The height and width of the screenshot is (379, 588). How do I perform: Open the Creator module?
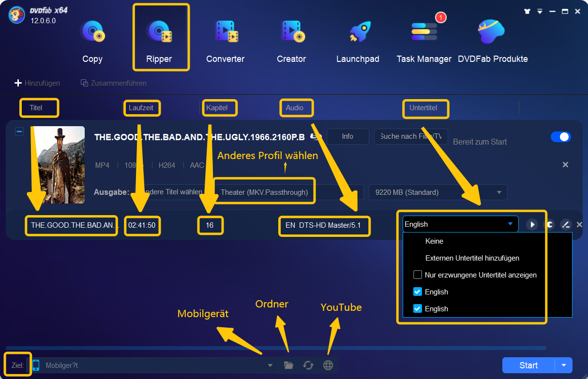pyautogui.click(x=291, y=41)
